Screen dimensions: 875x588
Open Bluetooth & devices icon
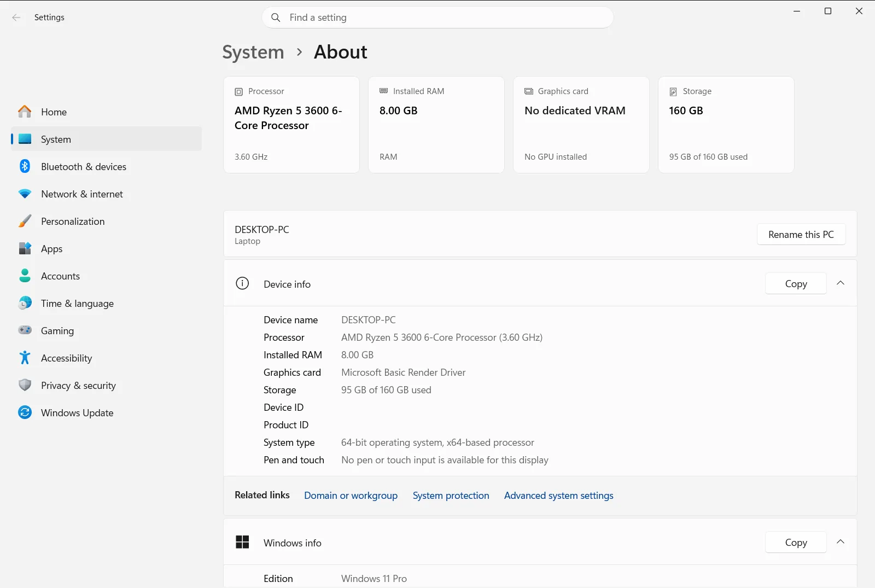click(x=25, y=166)
